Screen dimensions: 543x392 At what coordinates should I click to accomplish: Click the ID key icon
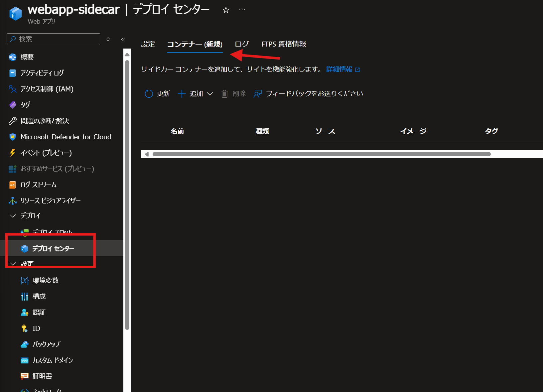(25, 328)
